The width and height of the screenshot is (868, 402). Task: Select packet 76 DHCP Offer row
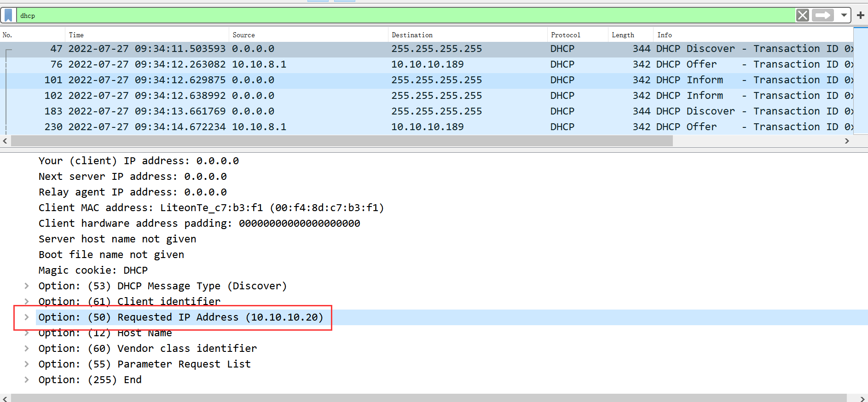click(427, 64)
